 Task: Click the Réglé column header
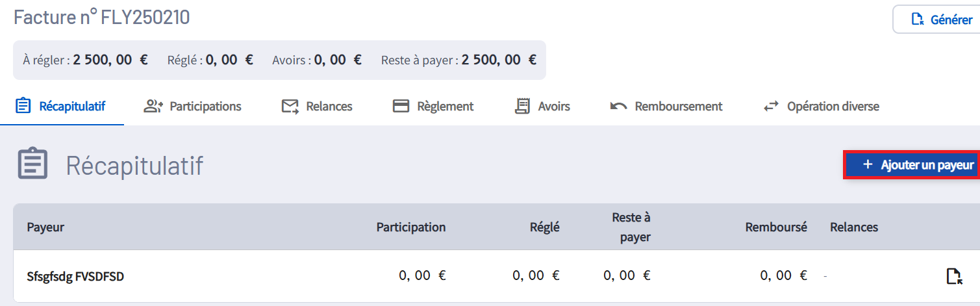coord(544,227)
